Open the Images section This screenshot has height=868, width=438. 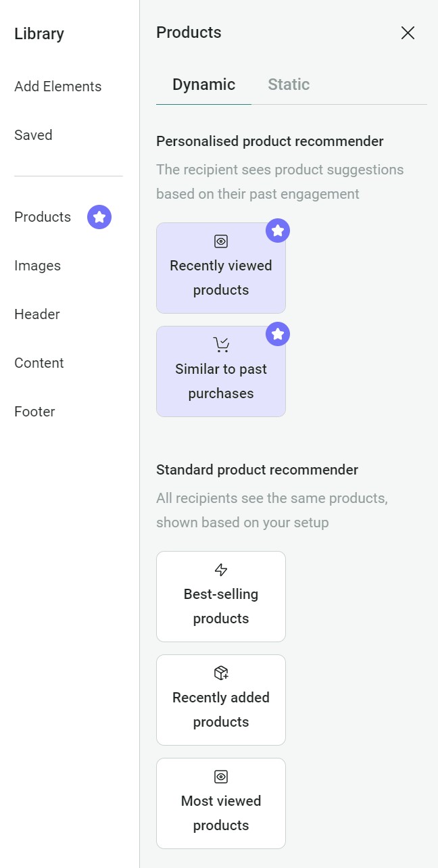(37, 265)
